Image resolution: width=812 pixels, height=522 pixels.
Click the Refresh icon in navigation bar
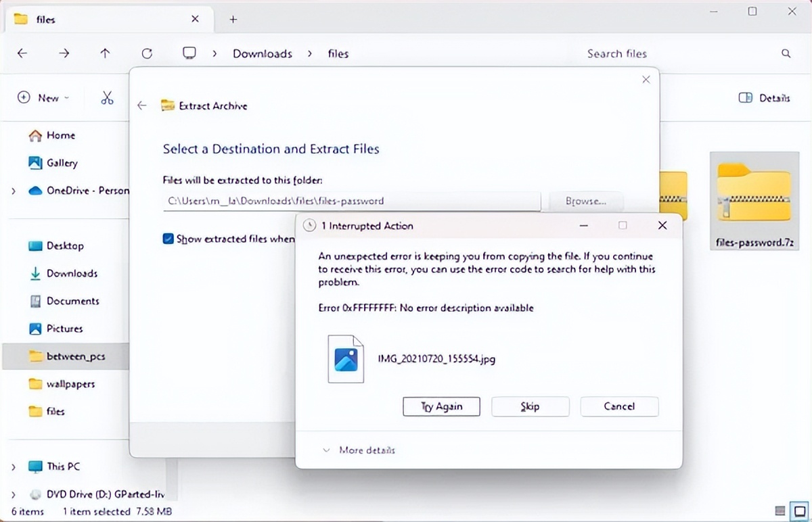coord(148,53)
